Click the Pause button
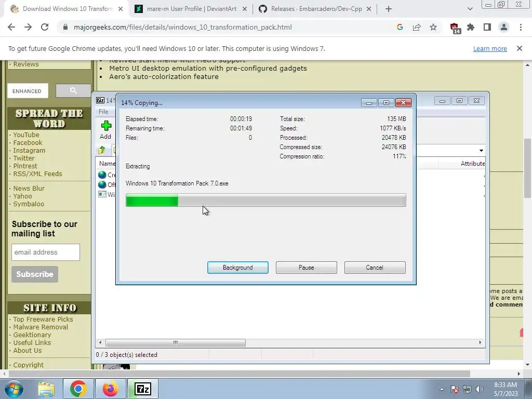The image size is (532, 399). pyautogui.click(x=307, y=268)
